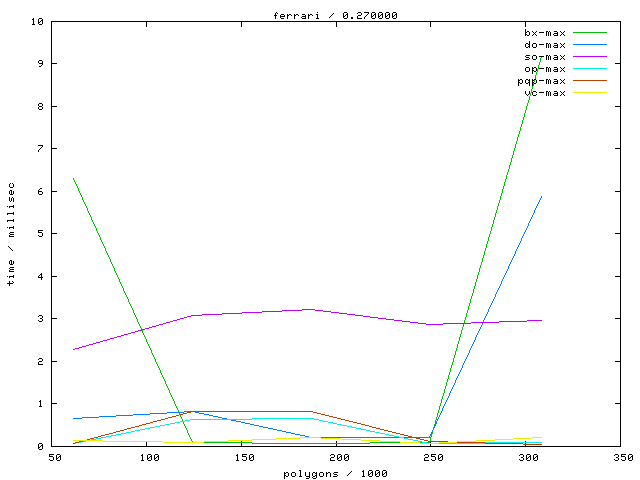Click the x-axis tick label 100

pyautogui.click(x=149, y=458)
